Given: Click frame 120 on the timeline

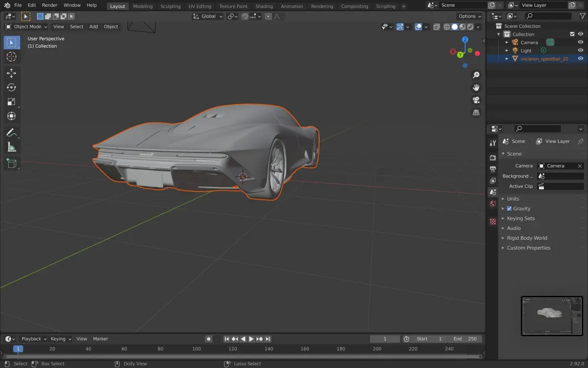Looking at the screenshot, I should [x=233, y=349].
